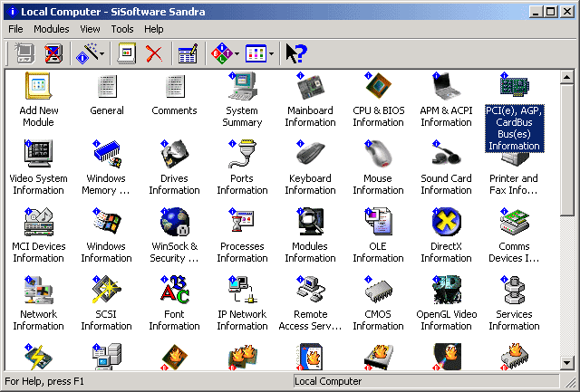Select SCSI Information module
Image resolution: width=580 pixels, height=392 pixels.
(107, 290)
